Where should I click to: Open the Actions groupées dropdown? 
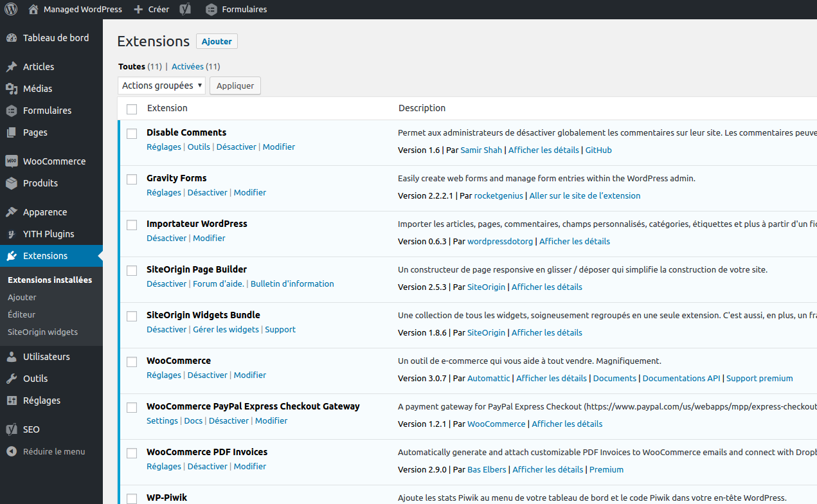162,85
